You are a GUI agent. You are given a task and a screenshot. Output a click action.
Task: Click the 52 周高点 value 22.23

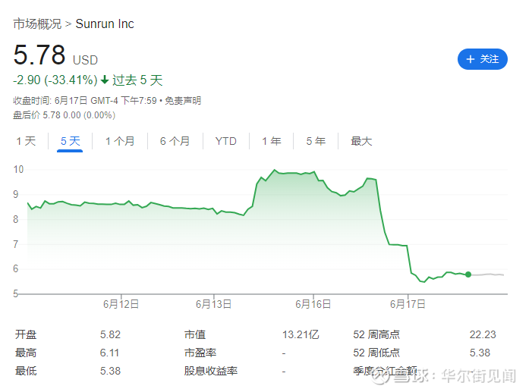tap(483, 335)
